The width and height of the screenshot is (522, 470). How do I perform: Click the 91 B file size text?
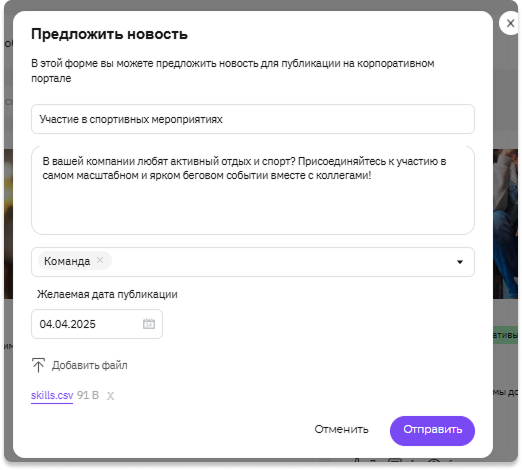[88, 395]
